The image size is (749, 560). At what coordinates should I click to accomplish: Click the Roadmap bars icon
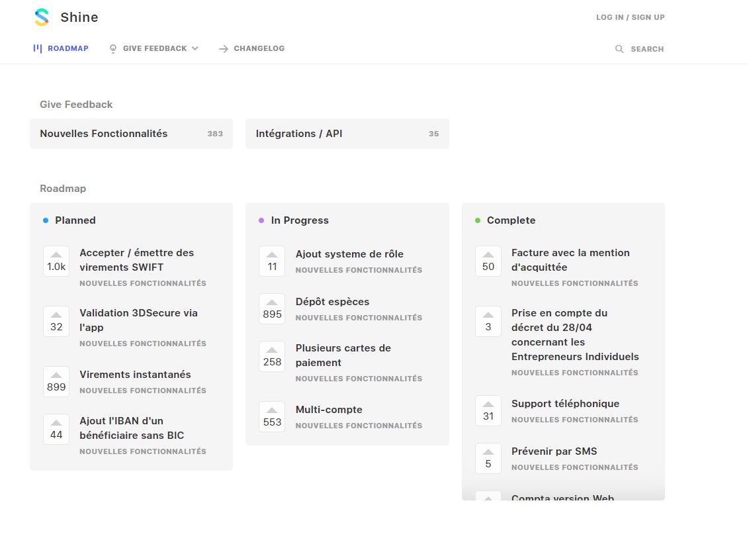click(x=38, y=48)
